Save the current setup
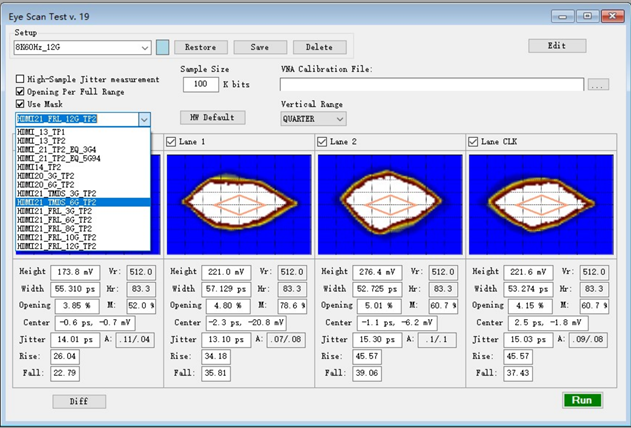The width and height of the screenshot is (631, 428). tap(260, 47)
